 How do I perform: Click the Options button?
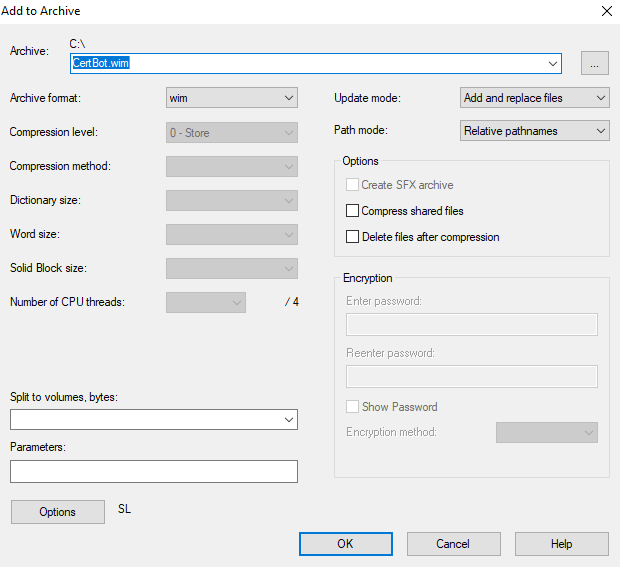tap(57, 512)
